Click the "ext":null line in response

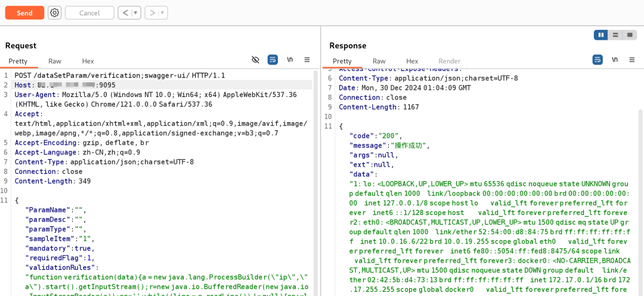point(371,164)
